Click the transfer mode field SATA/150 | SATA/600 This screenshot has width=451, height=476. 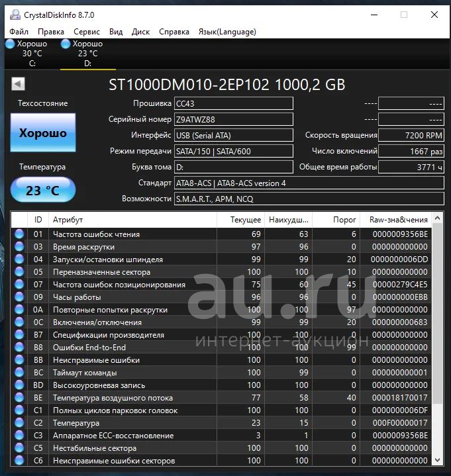tap(234, 151)
